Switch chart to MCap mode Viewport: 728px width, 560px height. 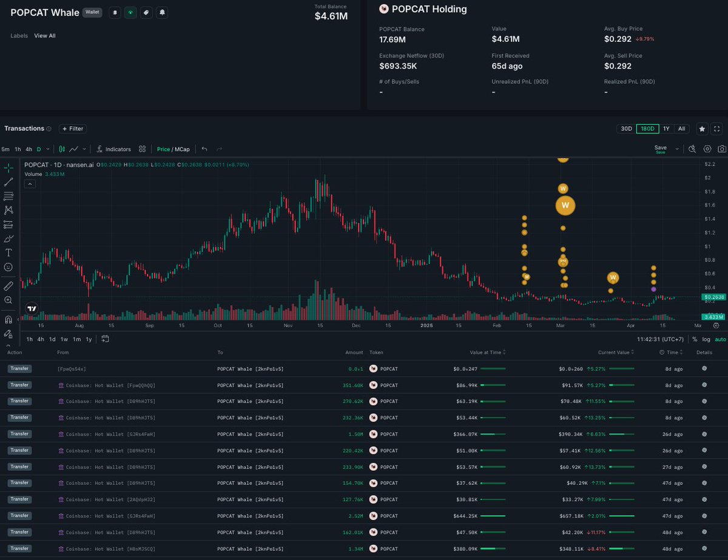pyautogui.click(x=183, y=149)
